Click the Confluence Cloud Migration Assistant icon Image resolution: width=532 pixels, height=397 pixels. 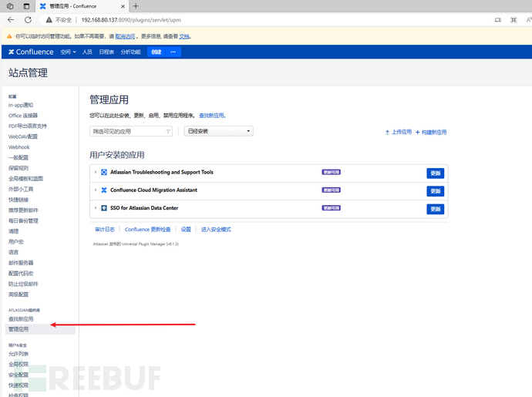104,190
